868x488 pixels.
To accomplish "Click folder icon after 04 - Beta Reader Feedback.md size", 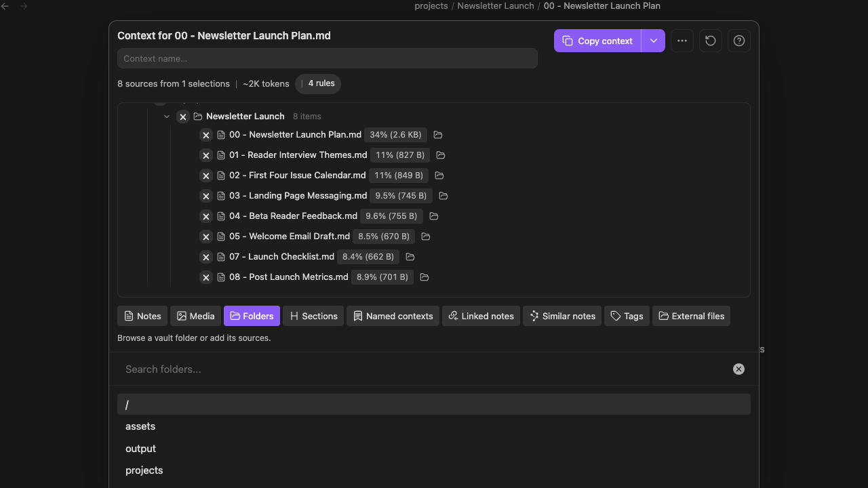I will [x=434, y=216].
